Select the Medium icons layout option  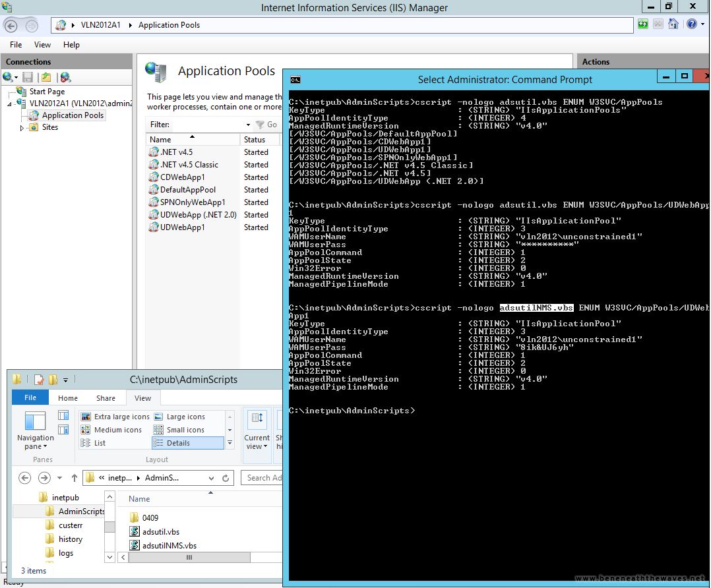click(x=111, y=430)
